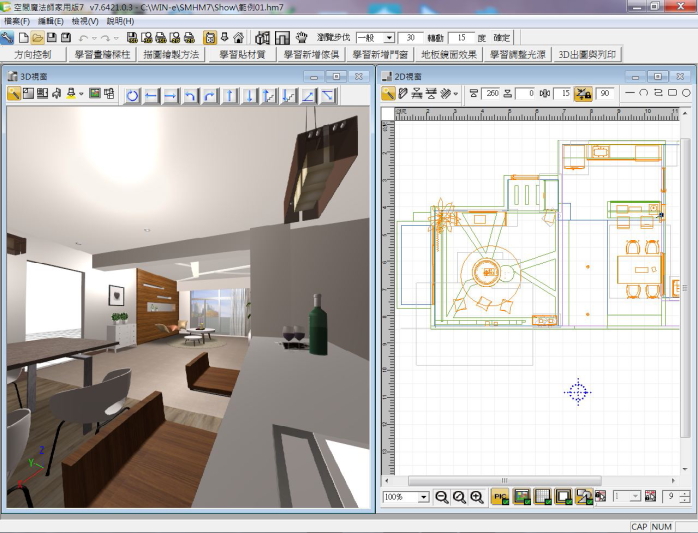Open the 100% zoom level dropdown

click(x=423, y=496)
